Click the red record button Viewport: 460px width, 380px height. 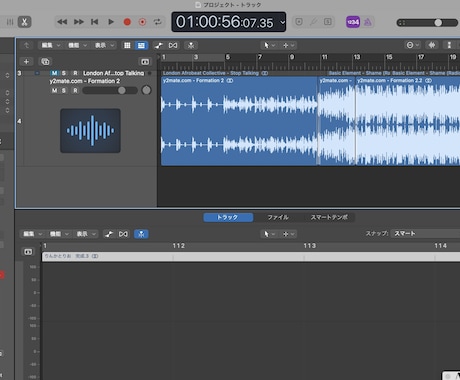127,22
